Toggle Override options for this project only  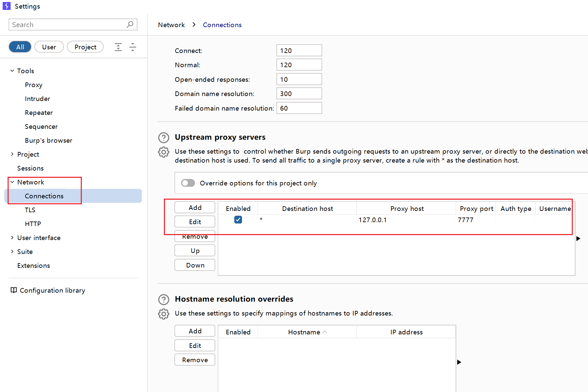[x=188, y=183]
